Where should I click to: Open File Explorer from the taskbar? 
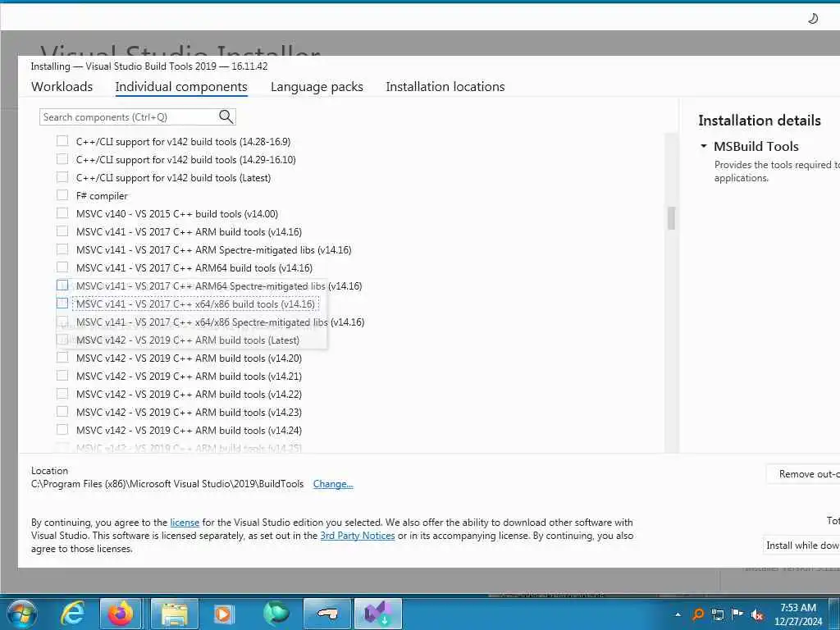click(x=174, y=614)
